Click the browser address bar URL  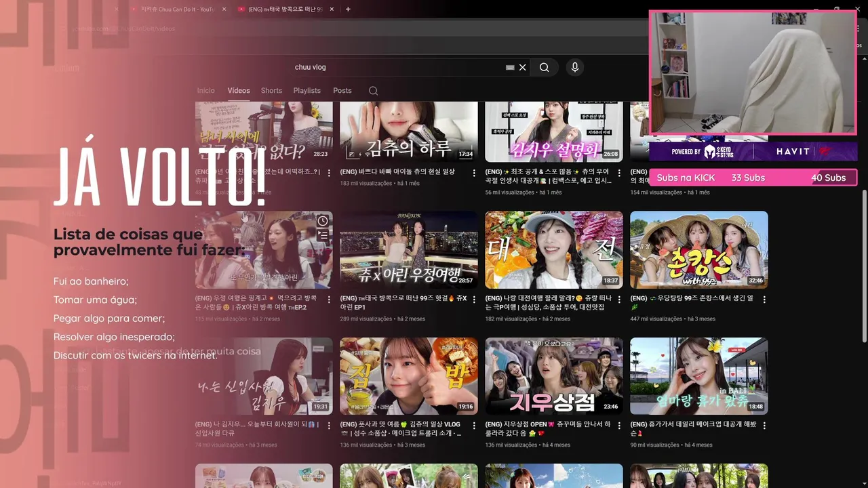pos(123,29)
